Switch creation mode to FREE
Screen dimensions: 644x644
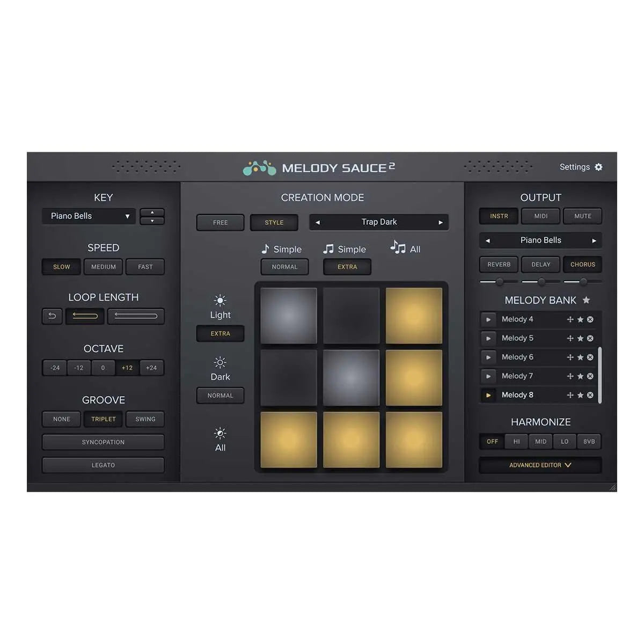point(220,222)
